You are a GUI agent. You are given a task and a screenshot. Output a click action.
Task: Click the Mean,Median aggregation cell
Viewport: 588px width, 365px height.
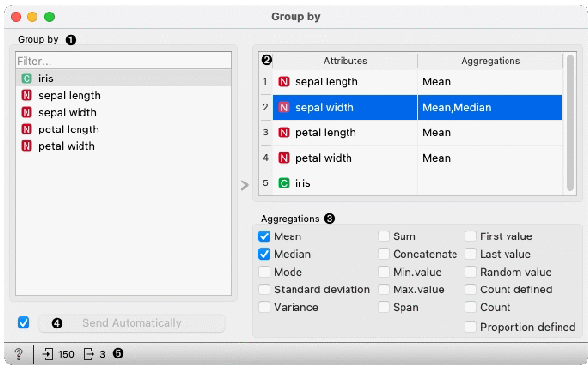(490, 107)
